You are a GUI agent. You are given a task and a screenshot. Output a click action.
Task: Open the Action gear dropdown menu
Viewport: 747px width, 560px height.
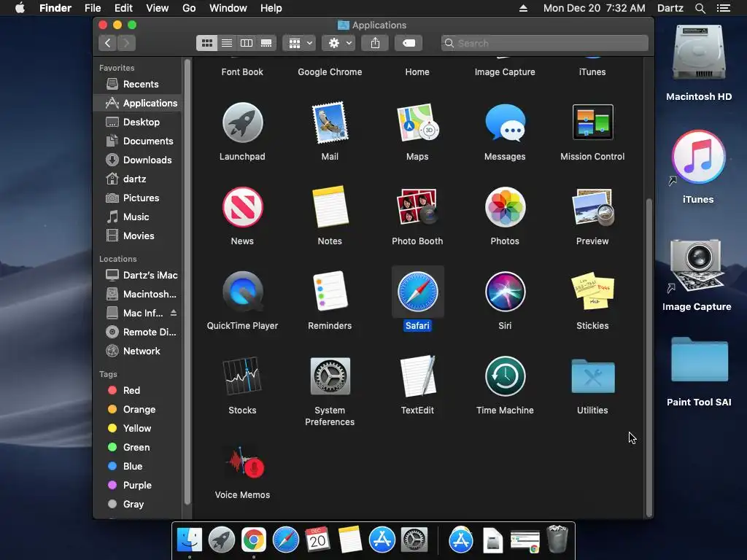point(338,43)
